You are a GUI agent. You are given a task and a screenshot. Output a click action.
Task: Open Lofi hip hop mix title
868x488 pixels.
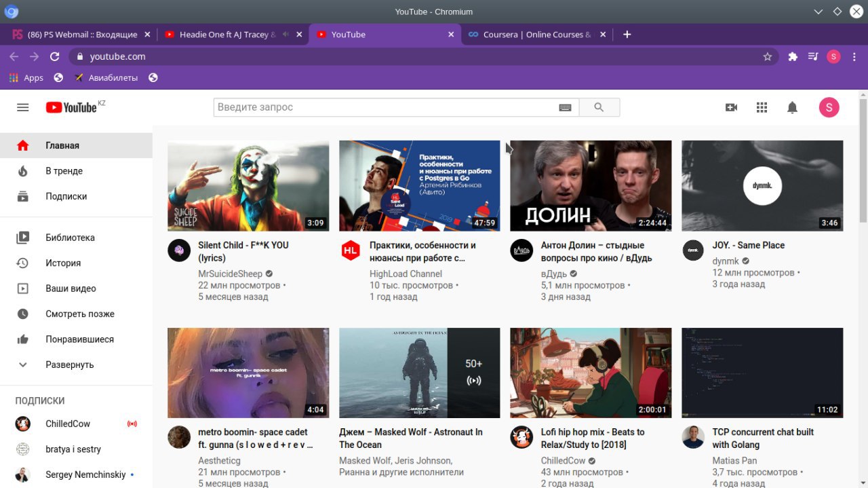pyautogui.click(x=593, y=438)
